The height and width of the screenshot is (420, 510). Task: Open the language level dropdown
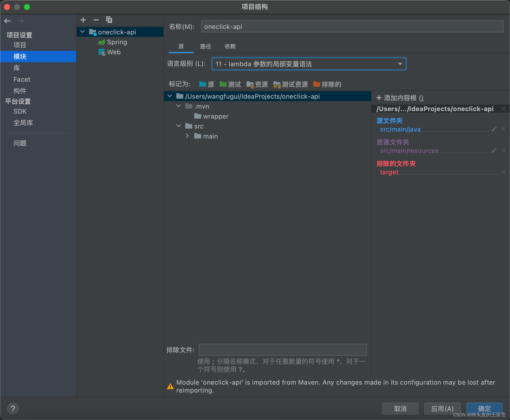click(x=309, y=64)
